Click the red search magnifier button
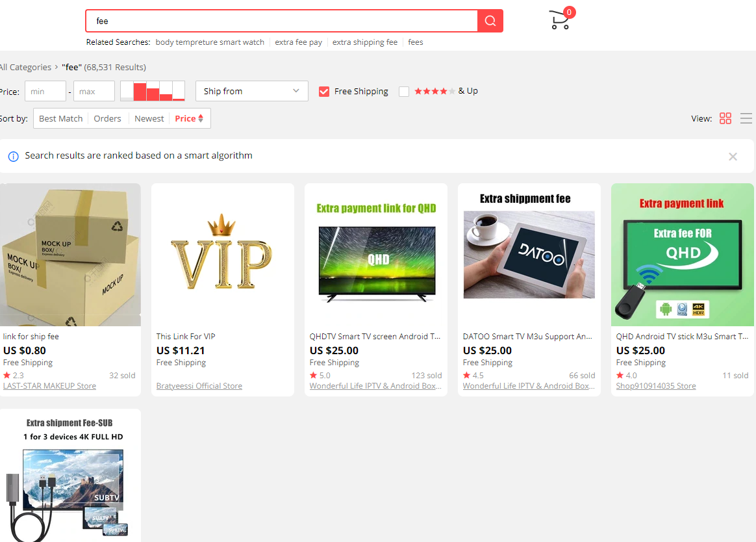Screen dimensions: 756x542 coord(490,21)
